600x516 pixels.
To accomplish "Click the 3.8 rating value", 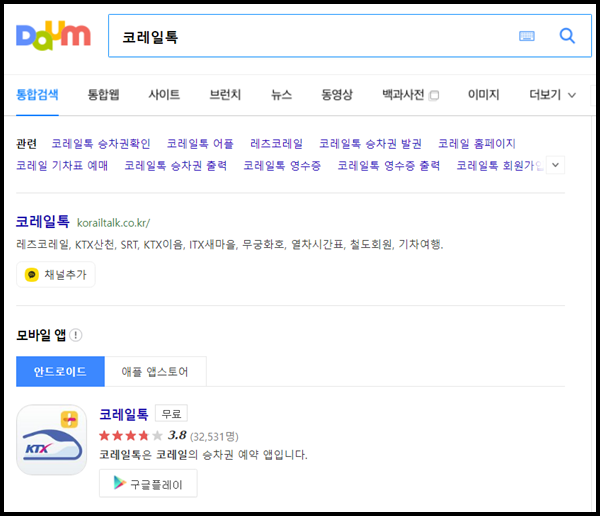I will point(177,435).
